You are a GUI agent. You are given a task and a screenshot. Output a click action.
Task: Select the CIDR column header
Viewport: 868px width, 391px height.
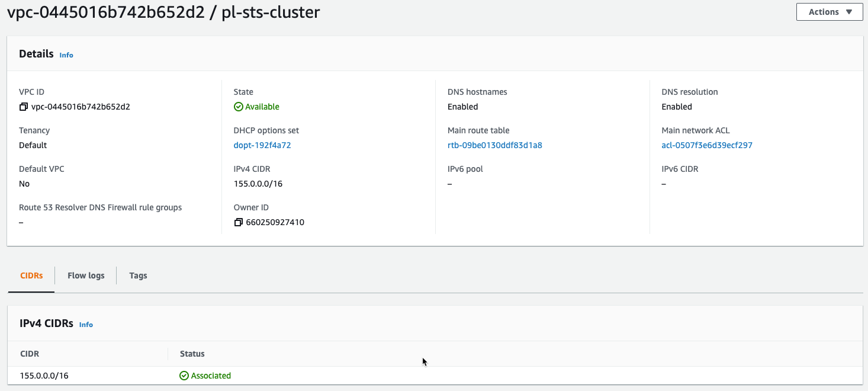30,354
